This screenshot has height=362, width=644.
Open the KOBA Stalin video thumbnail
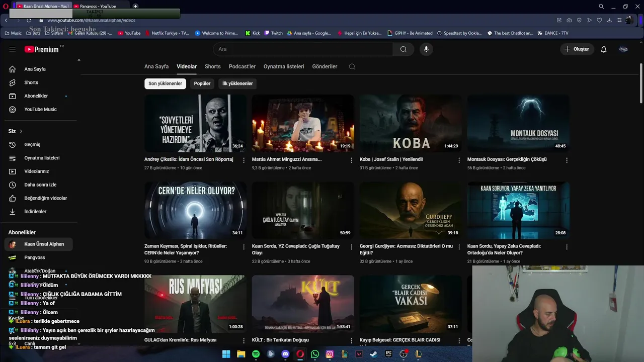[x=411, y=123]
